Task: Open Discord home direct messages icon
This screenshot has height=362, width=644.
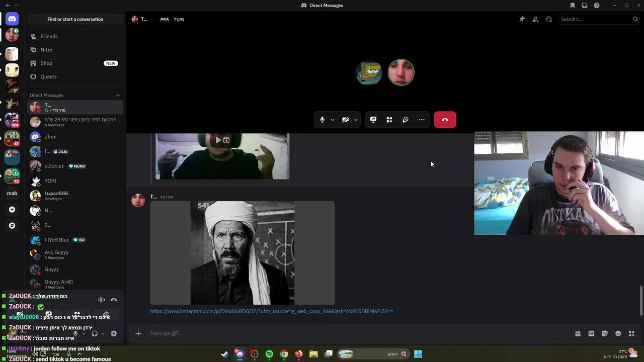Action: pos(12,19)
